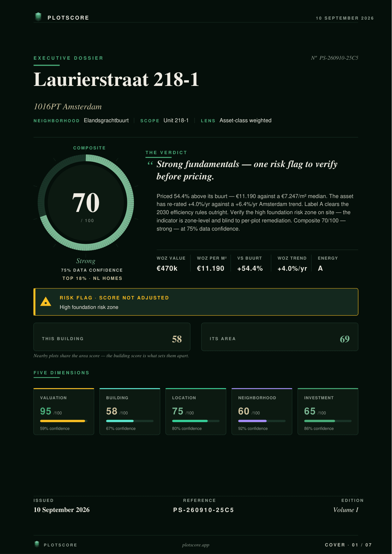The height and width of the screenshot is (554, 392).
Task: Select the Investment 65/100 dimension card
Action: 328,412
